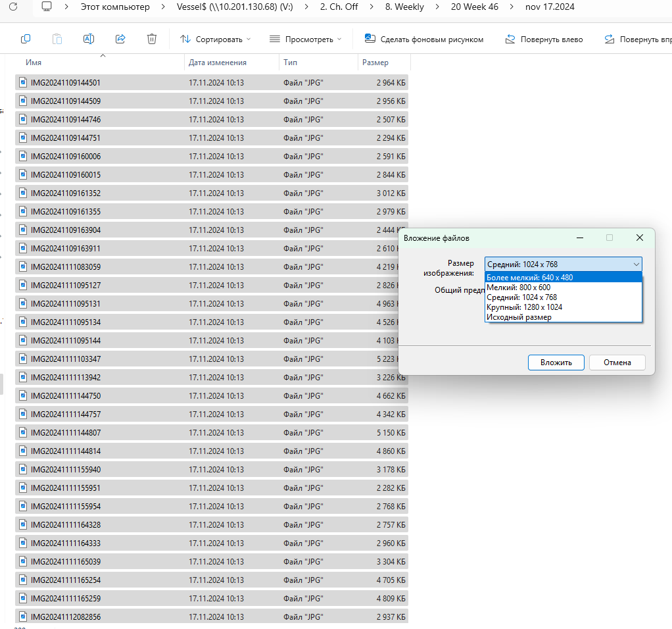
Task: Select file IMG20241111113942
Action: (x=212, y=377)
